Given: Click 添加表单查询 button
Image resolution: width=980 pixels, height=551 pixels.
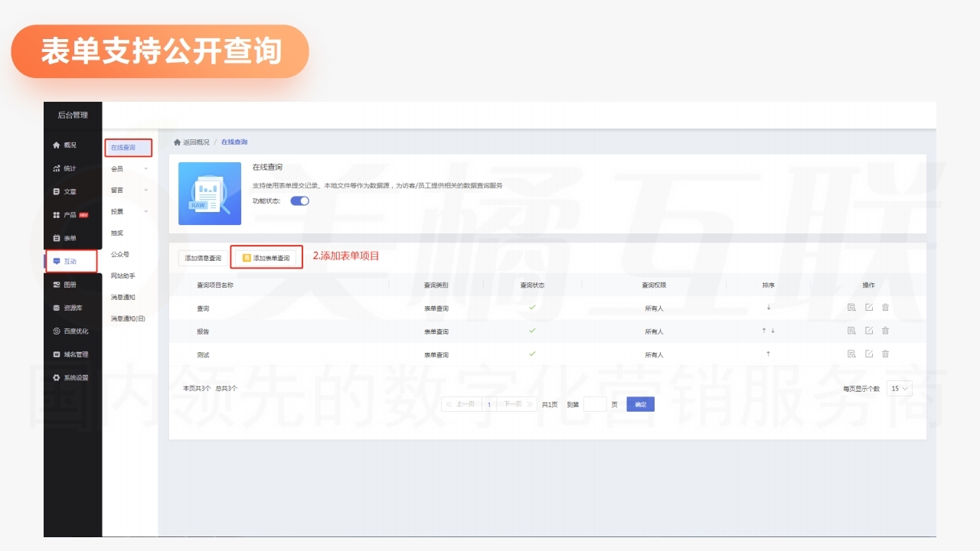Looking at the screenshot, I should click(x=266, y=258).
